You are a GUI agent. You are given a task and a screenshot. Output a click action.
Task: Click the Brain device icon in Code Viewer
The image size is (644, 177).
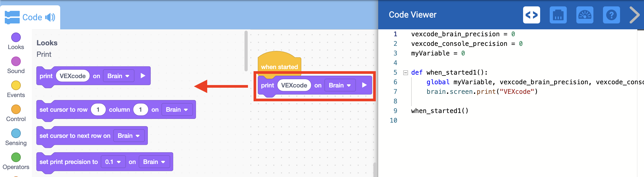click(558, 15)
